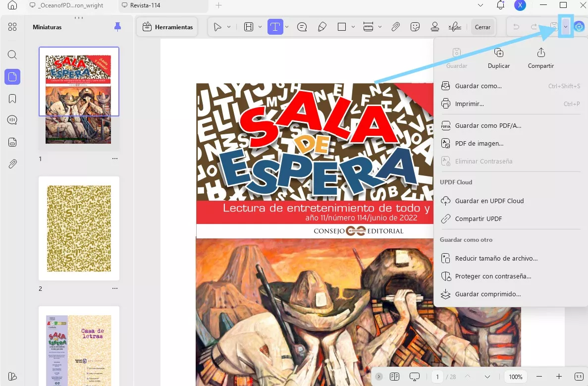Click the Cerrar button

pyautogui.click(x=482, y=27)
